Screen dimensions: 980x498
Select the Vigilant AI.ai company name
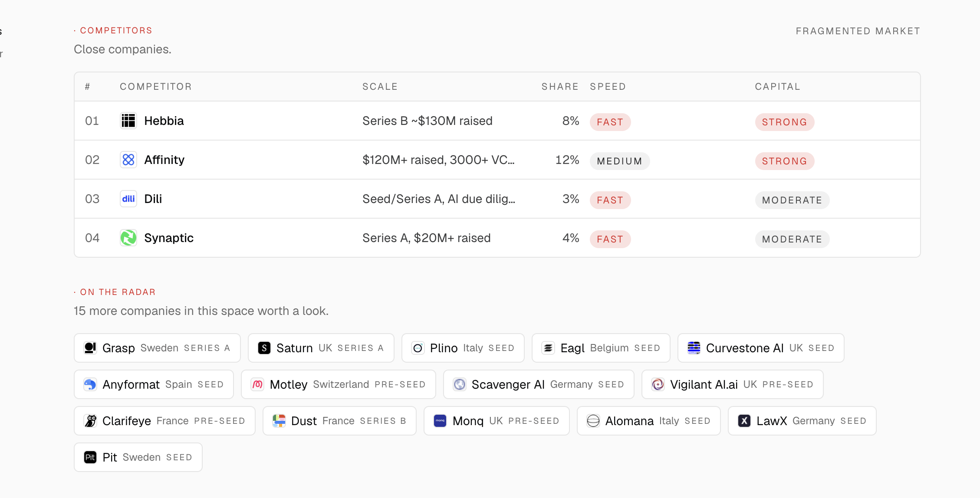tap(704, 384)
